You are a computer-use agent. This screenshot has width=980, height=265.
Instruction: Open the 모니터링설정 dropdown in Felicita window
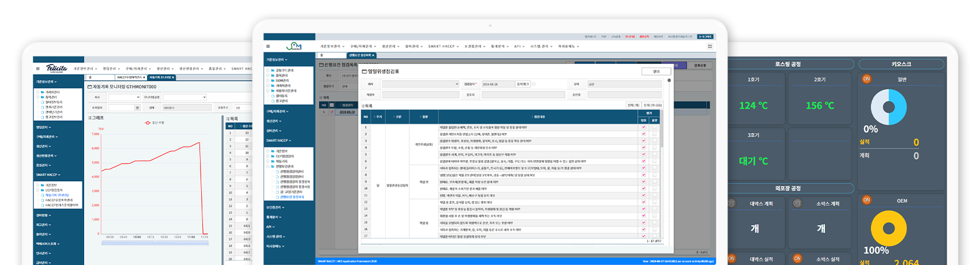click(x=184, y=97)
